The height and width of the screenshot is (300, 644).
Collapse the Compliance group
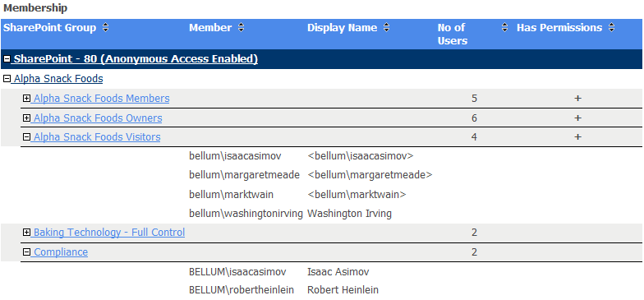26,252
